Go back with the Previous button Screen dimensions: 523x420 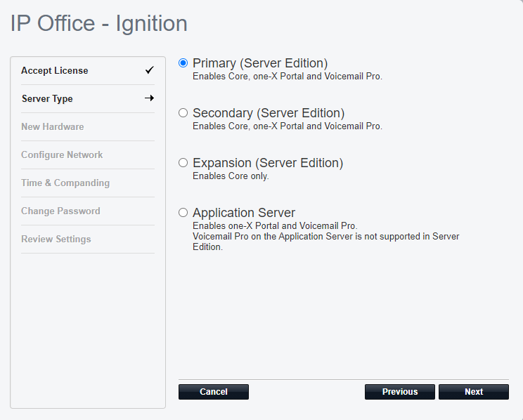coord(400,392)
